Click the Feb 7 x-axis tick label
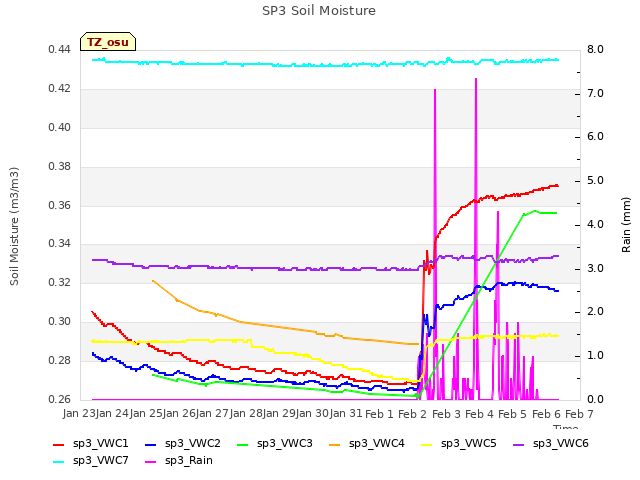 (x=580, y=414)
